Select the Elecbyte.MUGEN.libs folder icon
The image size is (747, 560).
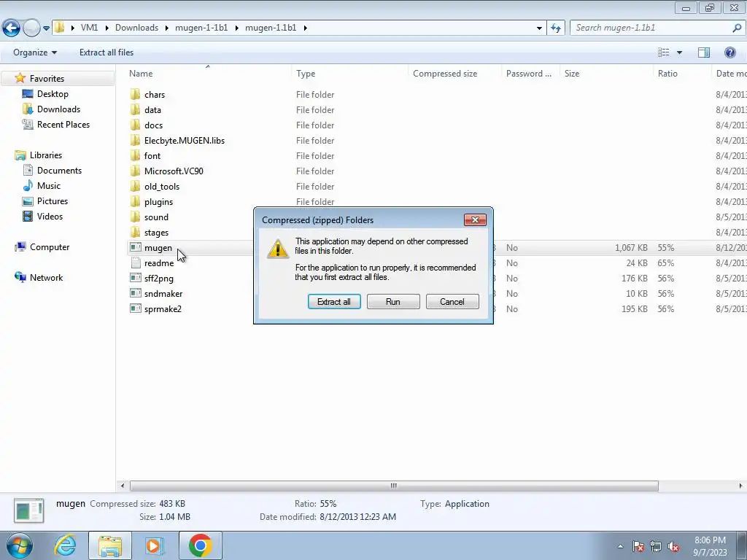pos(135,140)
